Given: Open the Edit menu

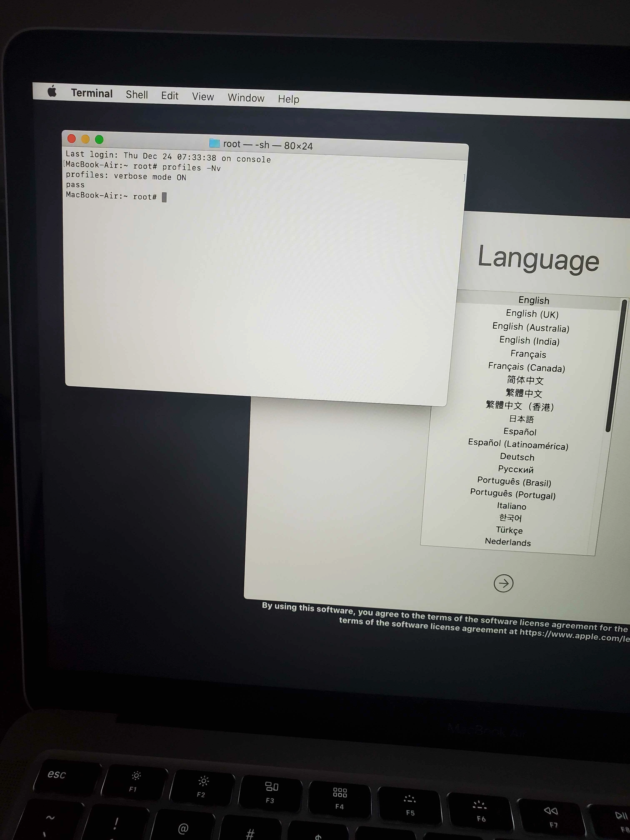Looking at the screenshot, I should [x=170, y=96].
